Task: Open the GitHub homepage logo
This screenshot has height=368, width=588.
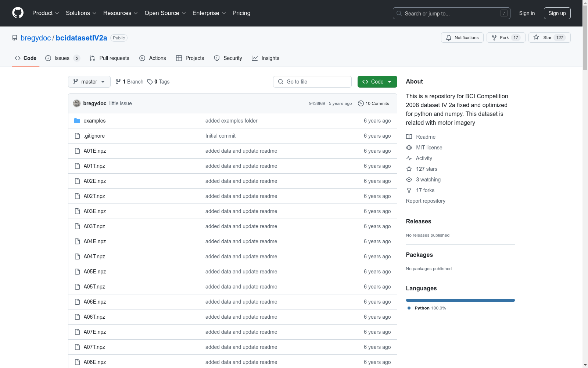Action: point(18,13)
